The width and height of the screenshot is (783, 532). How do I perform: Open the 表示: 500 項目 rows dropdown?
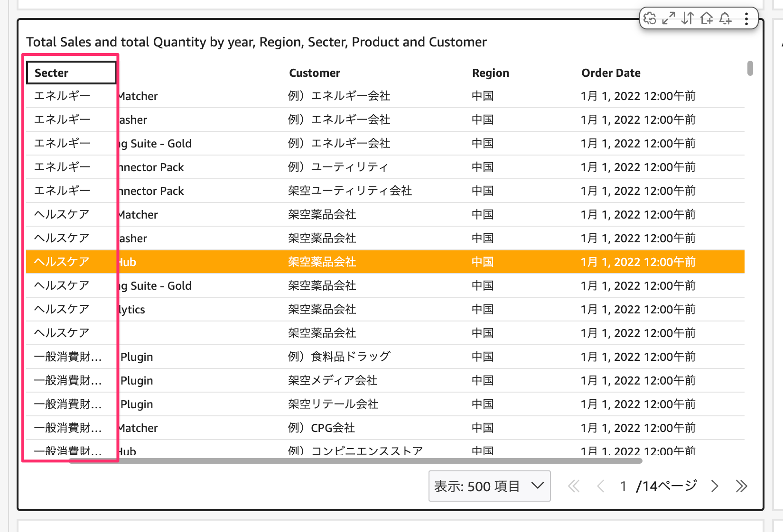[489, 486]
